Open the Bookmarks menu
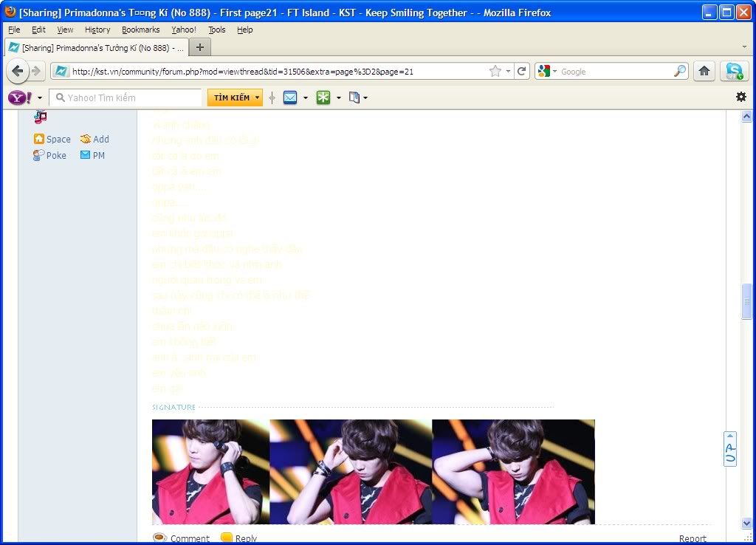 [140, 30]
